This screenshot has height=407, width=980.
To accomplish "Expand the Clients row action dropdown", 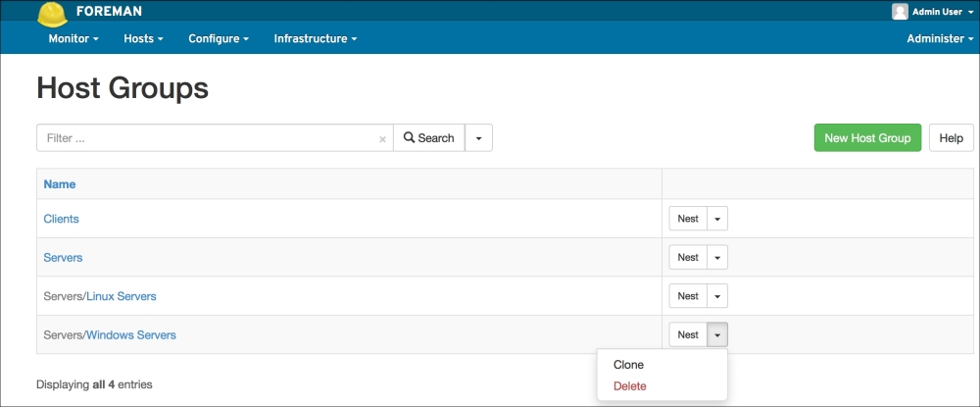I will pos(717,219).
